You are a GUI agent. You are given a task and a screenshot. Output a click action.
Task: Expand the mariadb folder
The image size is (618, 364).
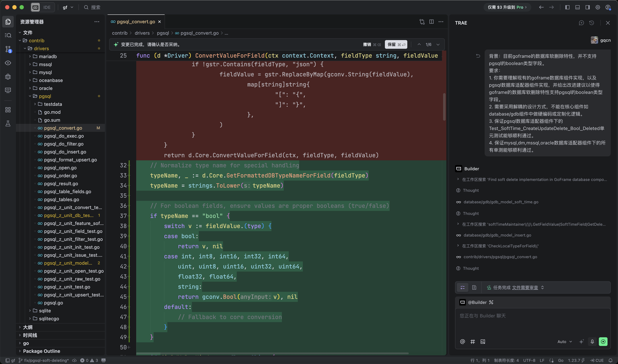[x=48, y=56]
